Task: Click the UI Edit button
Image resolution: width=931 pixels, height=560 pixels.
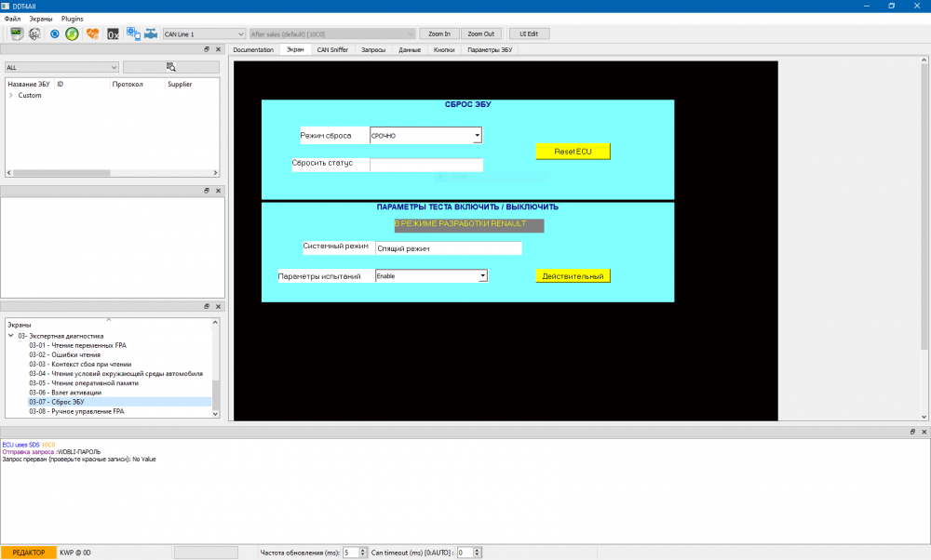Action: tap(529, 33)
